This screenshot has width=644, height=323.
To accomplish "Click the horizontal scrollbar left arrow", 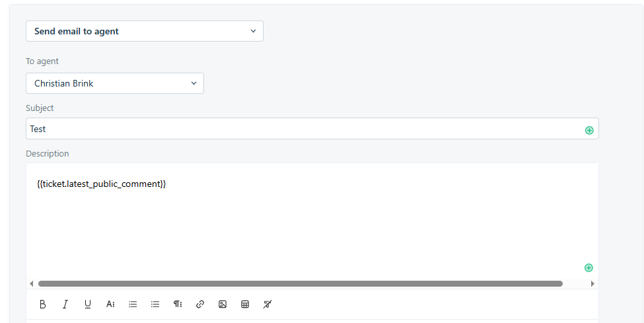I will pyautogui.click(x=32, y=283).
